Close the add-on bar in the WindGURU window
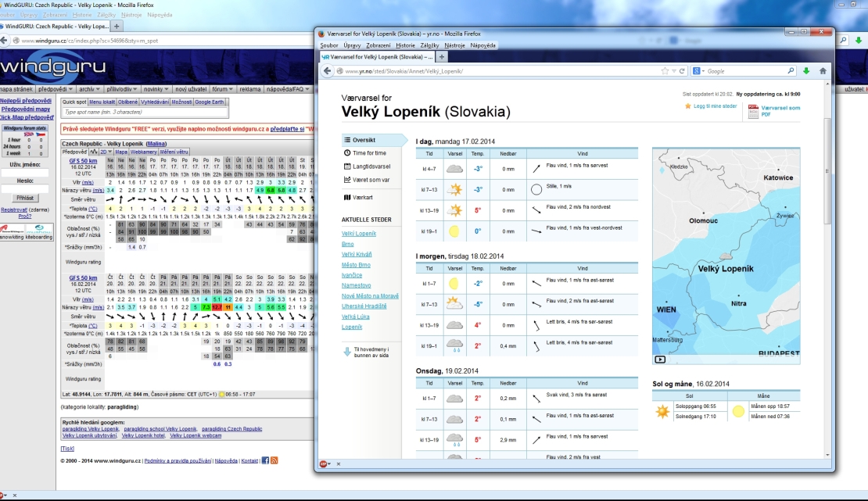 14,496
